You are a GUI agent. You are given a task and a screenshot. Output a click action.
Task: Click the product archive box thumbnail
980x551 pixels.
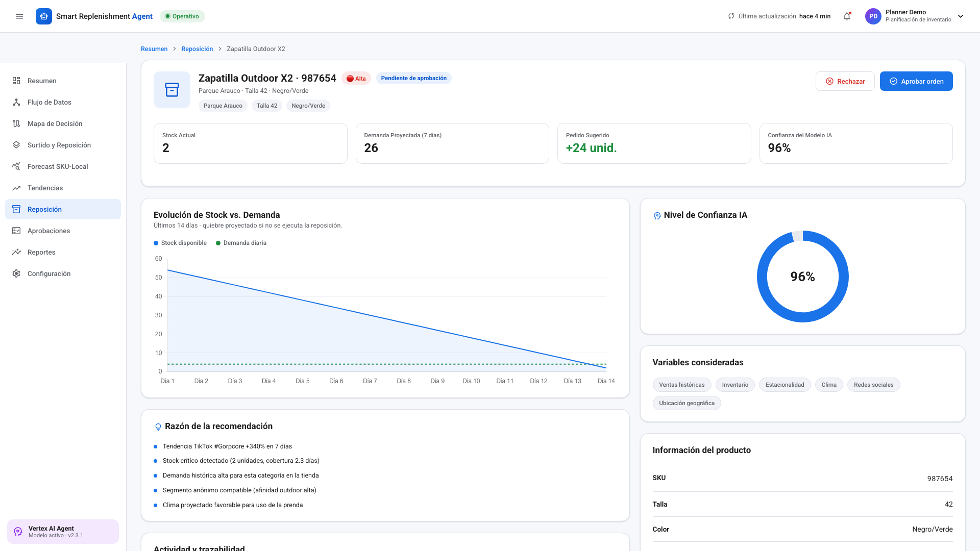(x=172, y=90)
